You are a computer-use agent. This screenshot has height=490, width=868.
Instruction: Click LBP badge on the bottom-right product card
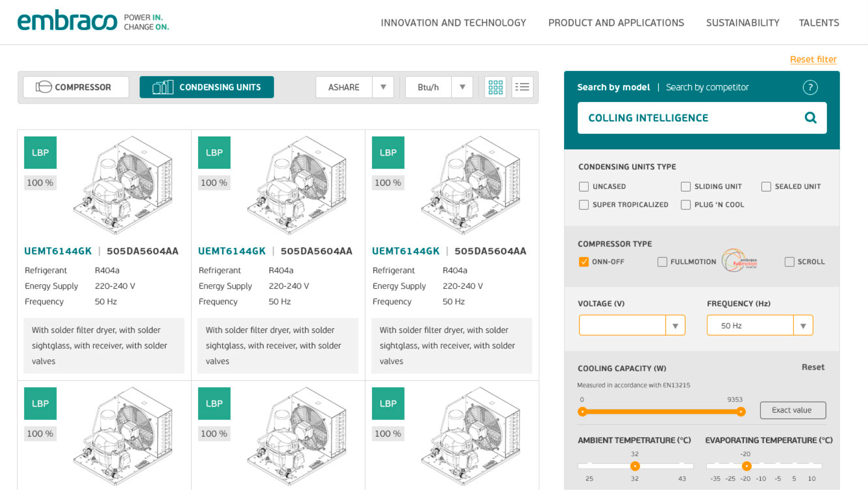pos(388,403)
